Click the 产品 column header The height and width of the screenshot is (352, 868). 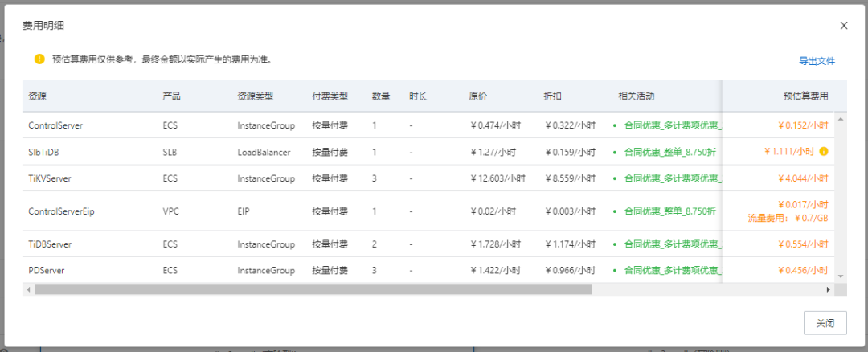coord(171,96)
